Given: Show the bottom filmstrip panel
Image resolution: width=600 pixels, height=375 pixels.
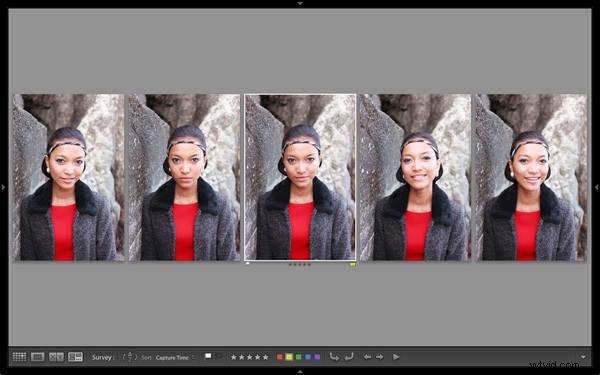Looking at the screenshot, I should tap(300, 372).
